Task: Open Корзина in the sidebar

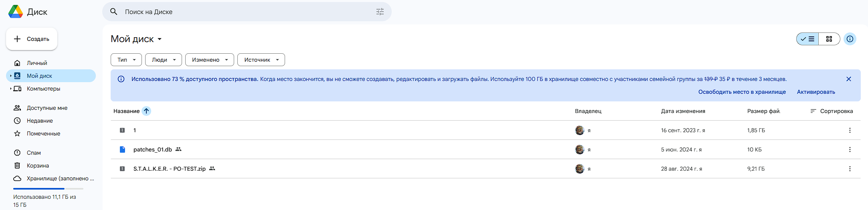Action: 38,166
